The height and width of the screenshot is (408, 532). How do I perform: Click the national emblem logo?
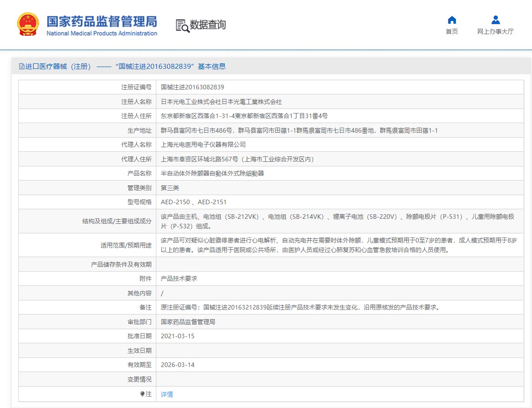click(28, 25)
